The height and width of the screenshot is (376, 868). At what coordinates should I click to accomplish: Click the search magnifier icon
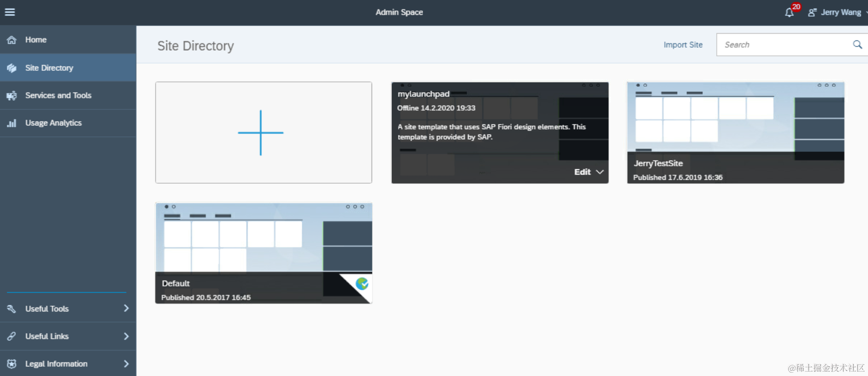pos(857,45)
